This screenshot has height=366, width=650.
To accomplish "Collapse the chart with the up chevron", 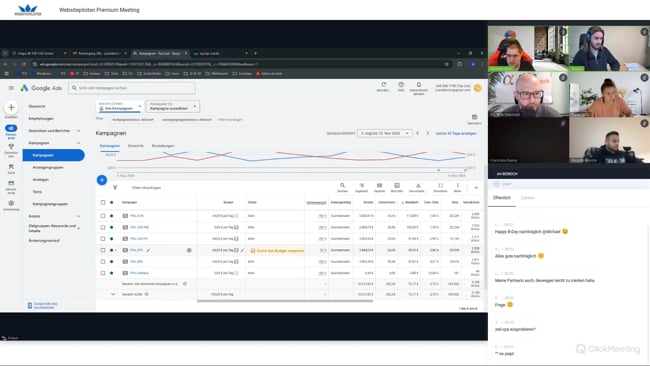I will (476, 188).
